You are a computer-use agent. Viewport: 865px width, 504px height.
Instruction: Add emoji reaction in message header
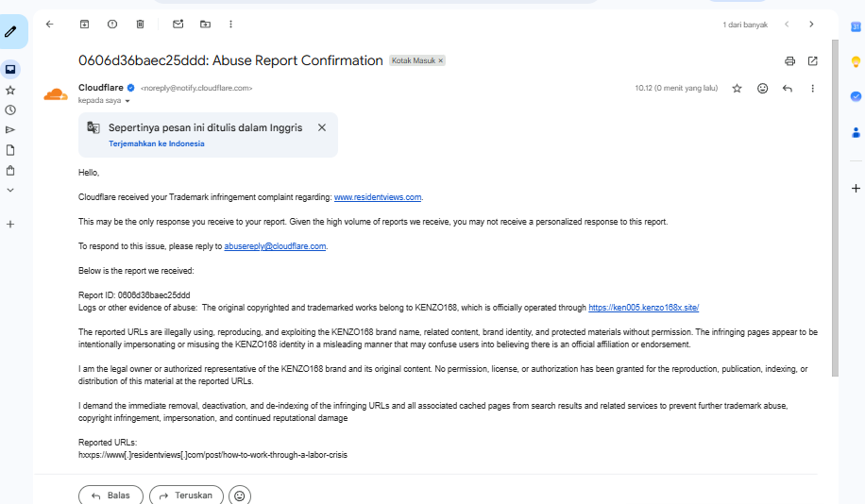point(762,88)
